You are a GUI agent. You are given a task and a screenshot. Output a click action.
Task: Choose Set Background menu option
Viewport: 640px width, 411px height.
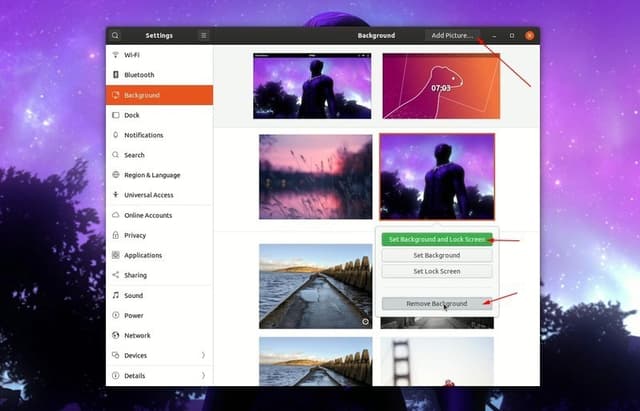pos(437,255)
